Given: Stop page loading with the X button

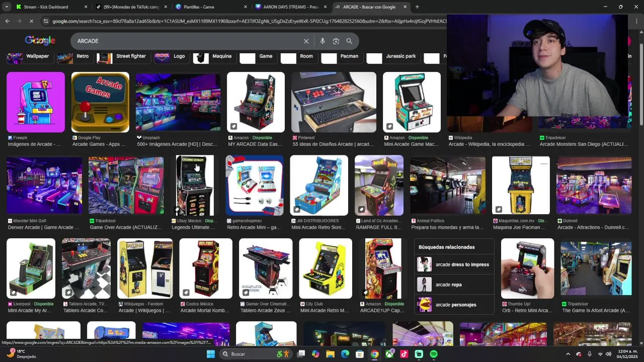Looking at the screenshot, I should 31,21.
